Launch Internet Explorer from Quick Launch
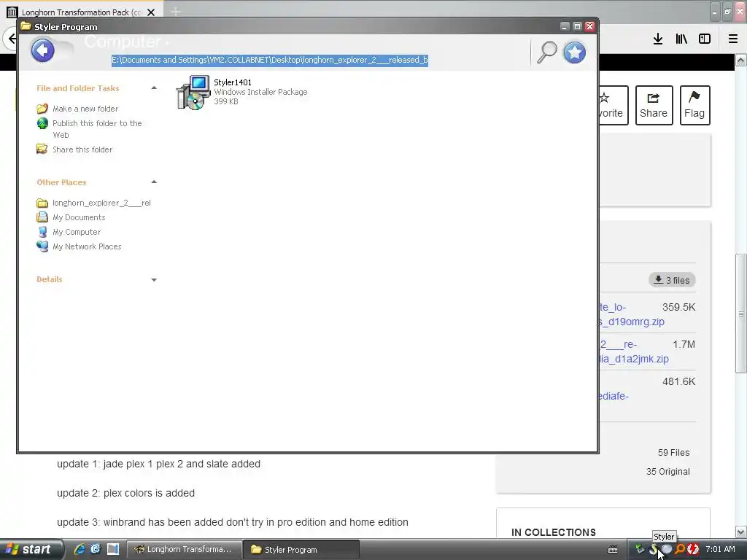The image size is (747, 560). click(x=80, y=549)
